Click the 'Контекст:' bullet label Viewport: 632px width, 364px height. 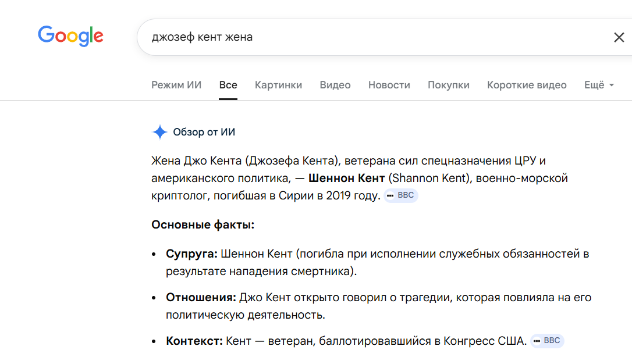pos(194,341)
